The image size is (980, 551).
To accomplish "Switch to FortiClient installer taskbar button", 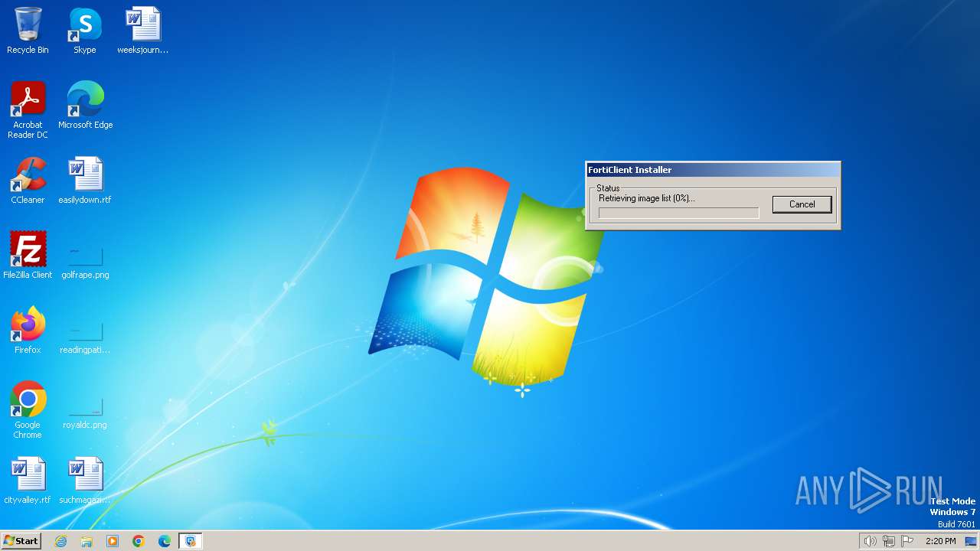I will 191,541.
